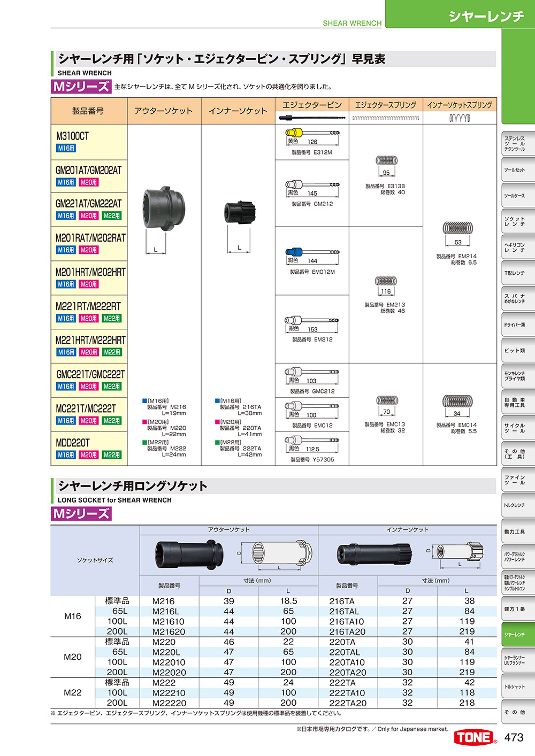535x756 pixels.
Task: Select the 70 mm ejector spring drawing
Action: [x=386, y=400]
